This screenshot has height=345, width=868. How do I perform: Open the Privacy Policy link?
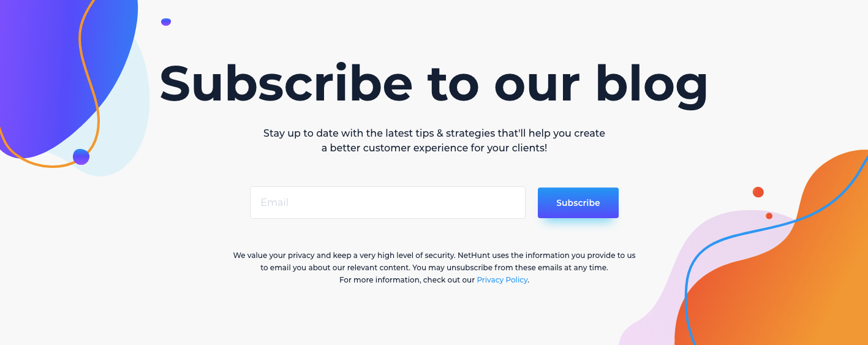tap(502, 280)
